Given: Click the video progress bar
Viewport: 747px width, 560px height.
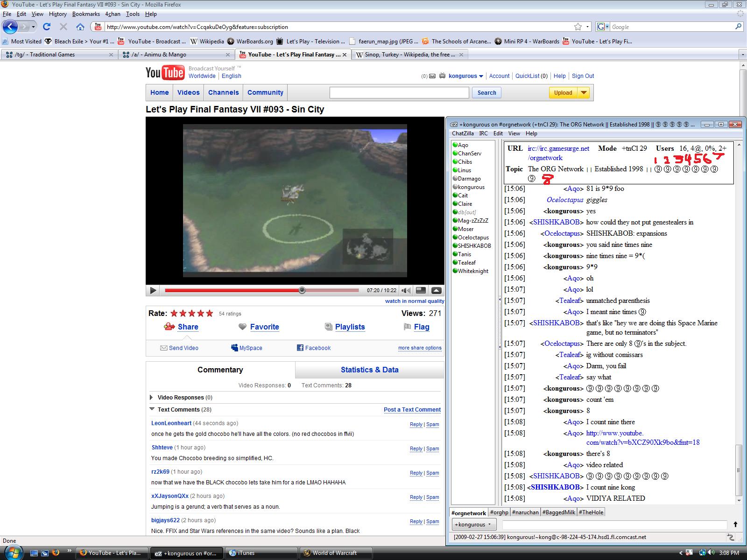Looking at the screenshot, I should 261,290.
